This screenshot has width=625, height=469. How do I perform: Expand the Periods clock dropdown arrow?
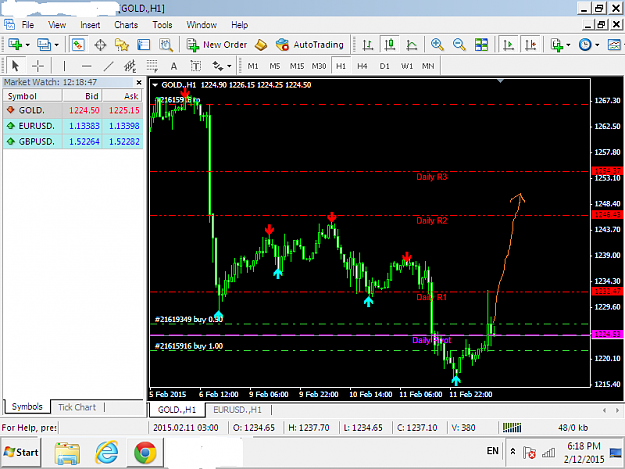597,45
